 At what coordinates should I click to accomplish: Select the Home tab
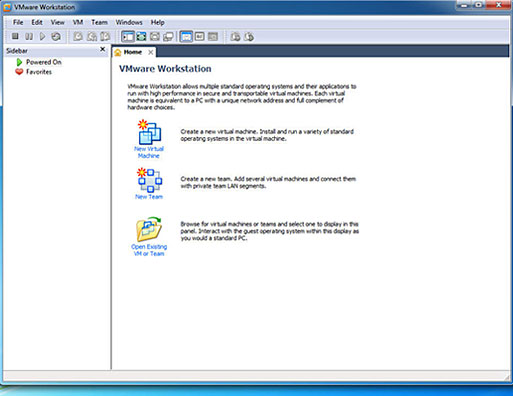pyautogui.click(x=133, y=52)
